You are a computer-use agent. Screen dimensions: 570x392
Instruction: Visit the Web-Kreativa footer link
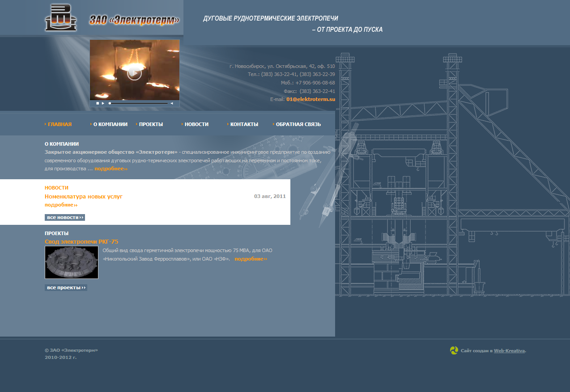click(509, 351)
